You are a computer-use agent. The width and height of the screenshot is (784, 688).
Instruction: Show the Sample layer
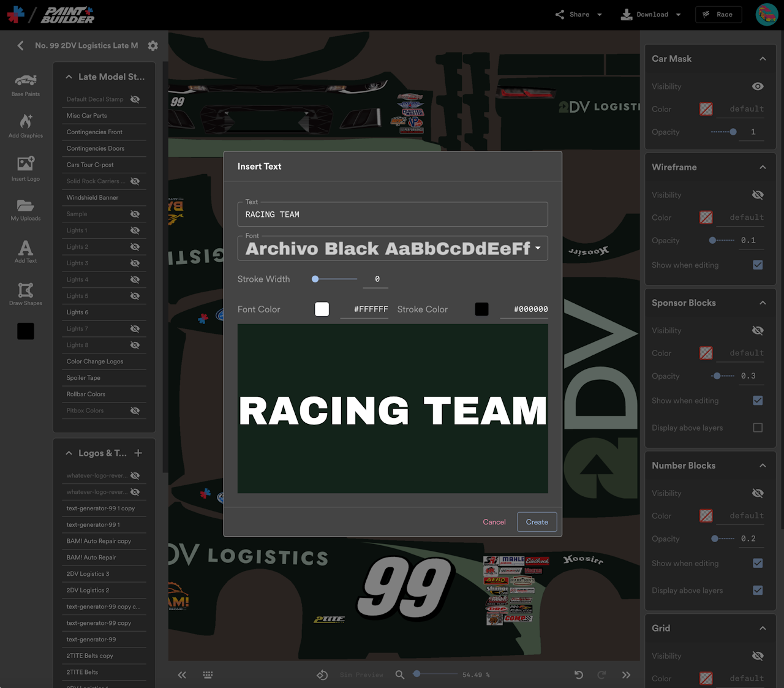click(135, 214)
